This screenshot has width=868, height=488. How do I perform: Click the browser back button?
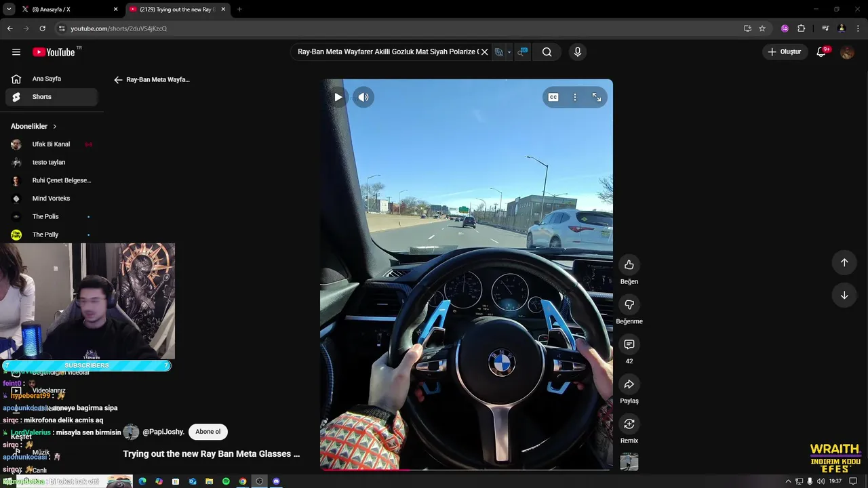pos(9,28)
